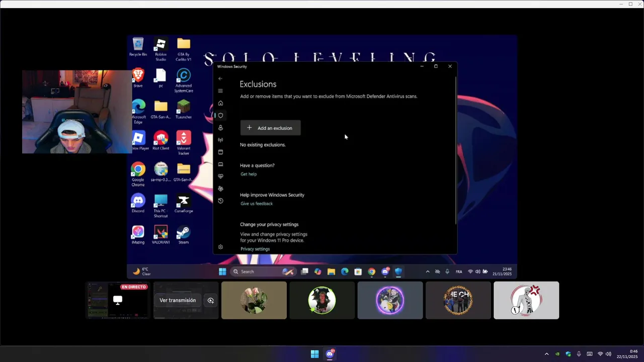This screenshot has height=362, width=644.
Task: Select participant tile with white background avatar
Action: [x=526, y=300]
